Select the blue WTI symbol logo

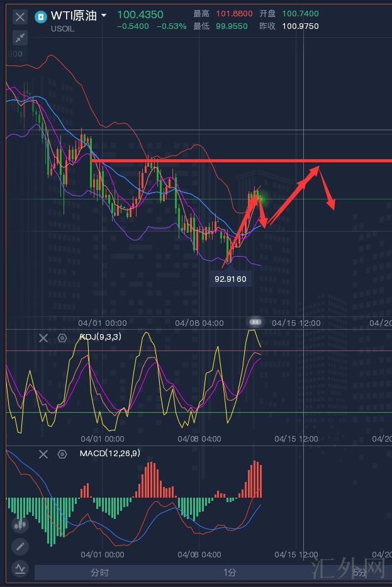click(41, 17)
